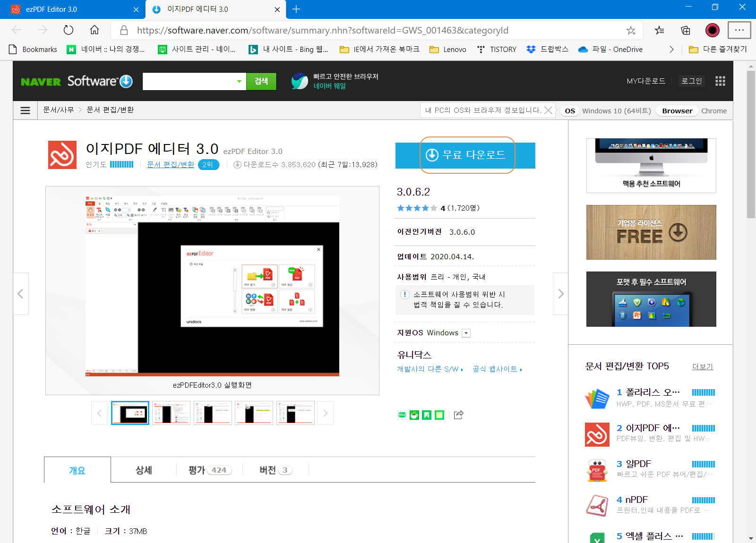This screenshot has width=756, height=543.
Task: Open new browser tab plus button
Action: point(296,9)
